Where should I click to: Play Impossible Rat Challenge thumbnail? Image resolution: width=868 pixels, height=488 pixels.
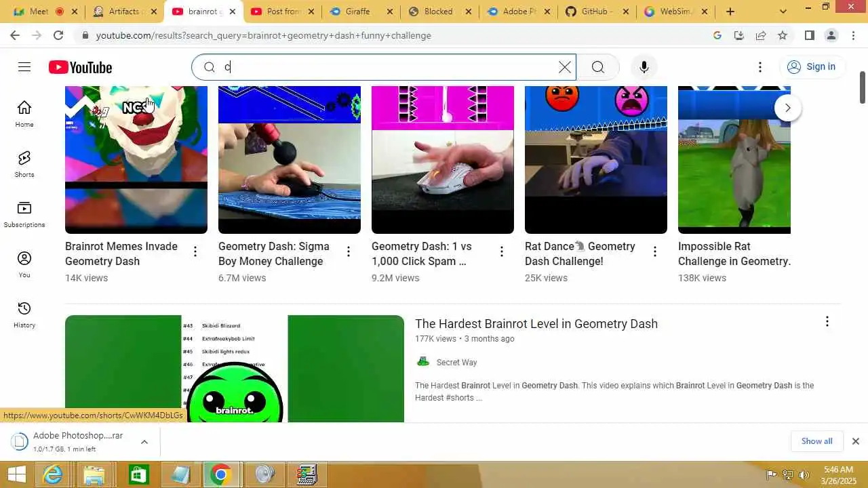734,160
